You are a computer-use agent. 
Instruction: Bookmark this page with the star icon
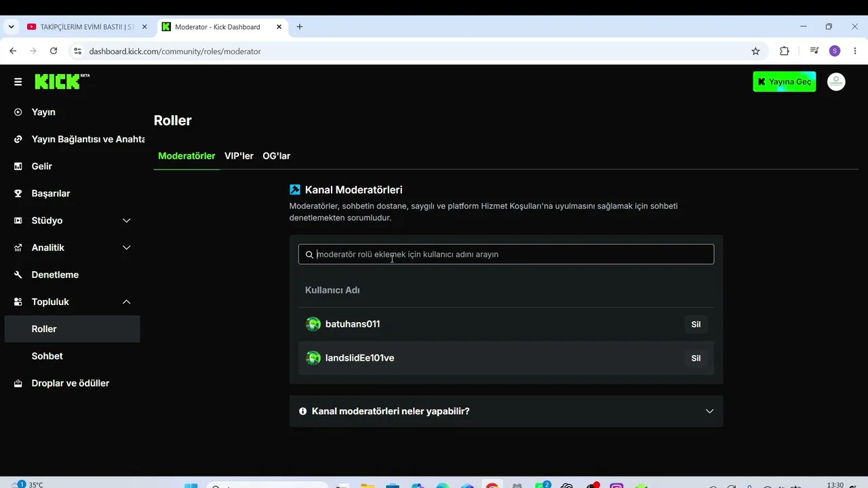pyautogui.click(x=755, y=51)
